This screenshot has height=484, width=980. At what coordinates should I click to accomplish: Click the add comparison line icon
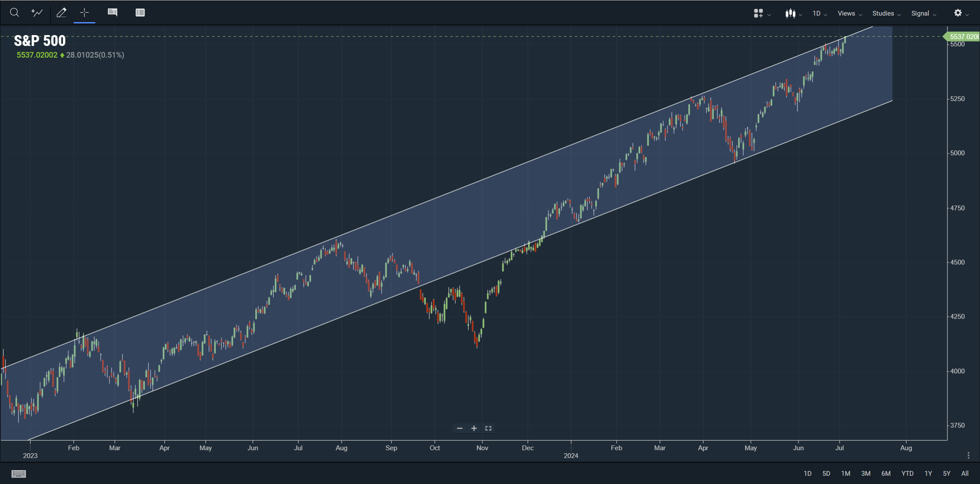[37, 13]
